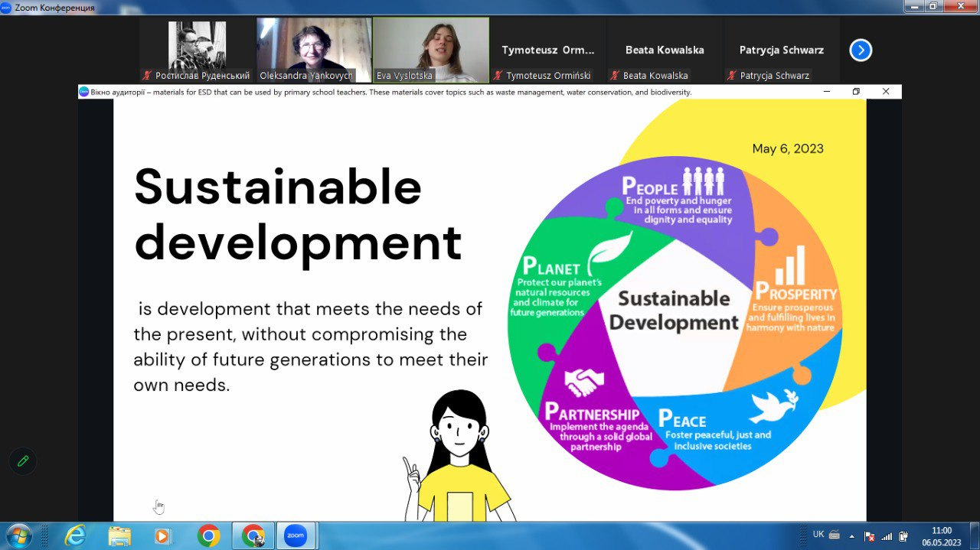The height and width of the screenshot is (550, 980).
Task: Click the power battery tray icon
Action: pos(903,536)
